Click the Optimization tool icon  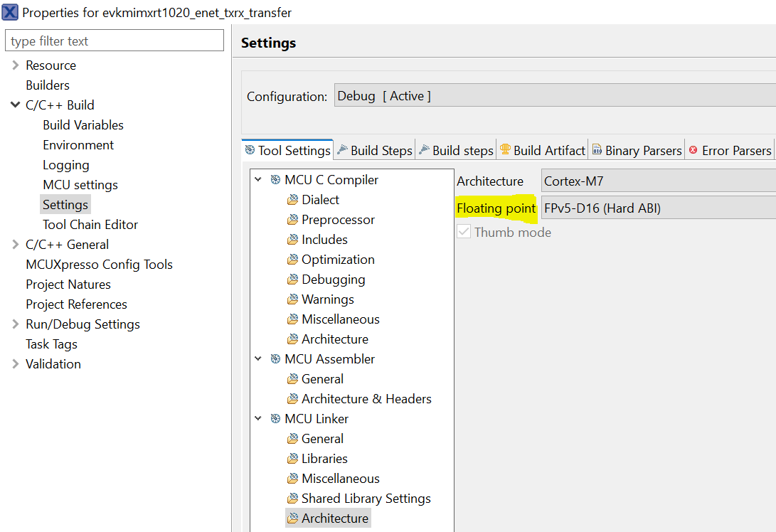pos(293,259)
